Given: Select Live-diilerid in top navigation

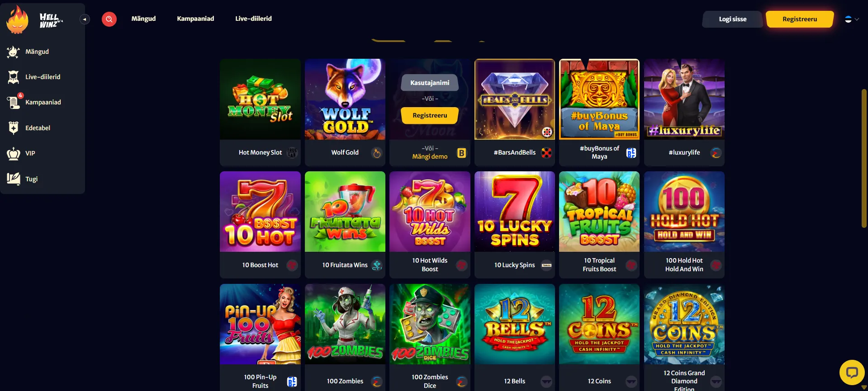Looking at the screenshot, I should pyautogui.click(x=253, y=19).
